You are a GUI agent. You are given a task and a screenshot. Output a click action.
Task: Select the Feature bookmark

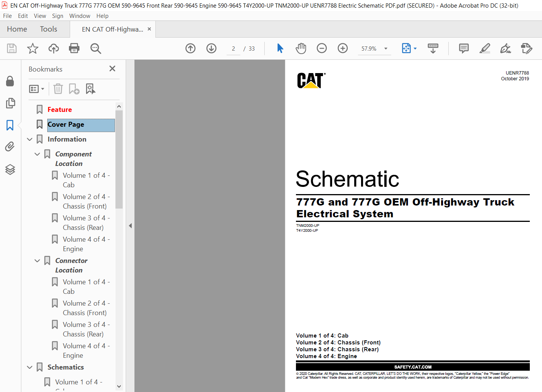click(x=59, y=110)
